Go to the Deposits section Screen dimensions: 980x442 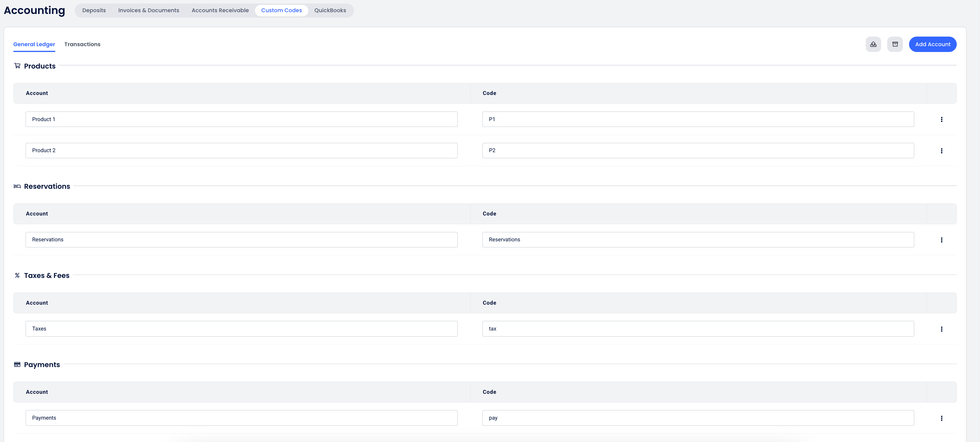(x=94, y=10)
